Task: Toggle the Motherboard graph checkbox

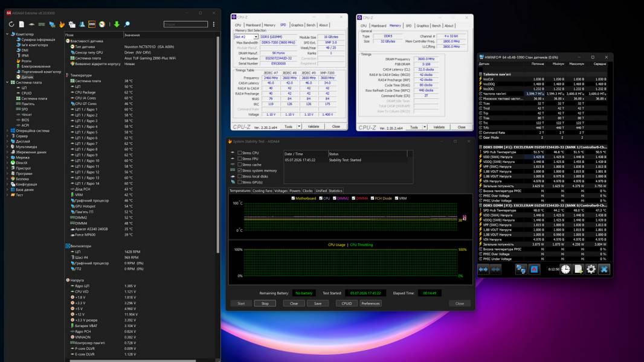Action: pyautogui.click(x=293, y=198)
